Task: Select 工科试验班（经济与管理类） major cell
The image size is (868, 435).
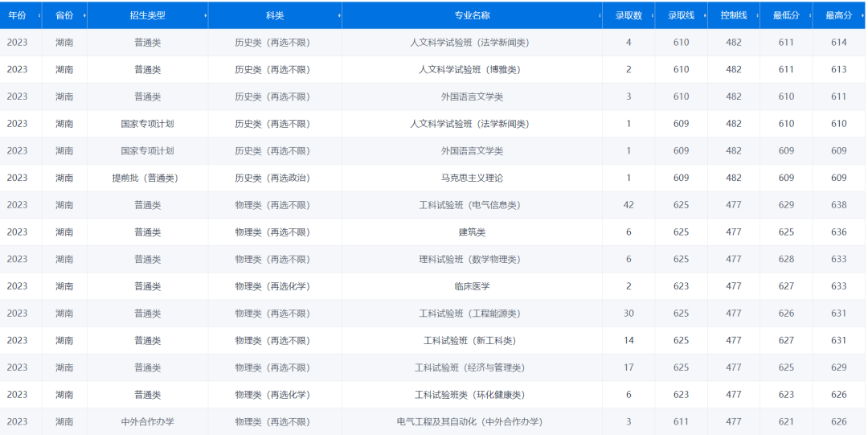Action: click(472, 368)
